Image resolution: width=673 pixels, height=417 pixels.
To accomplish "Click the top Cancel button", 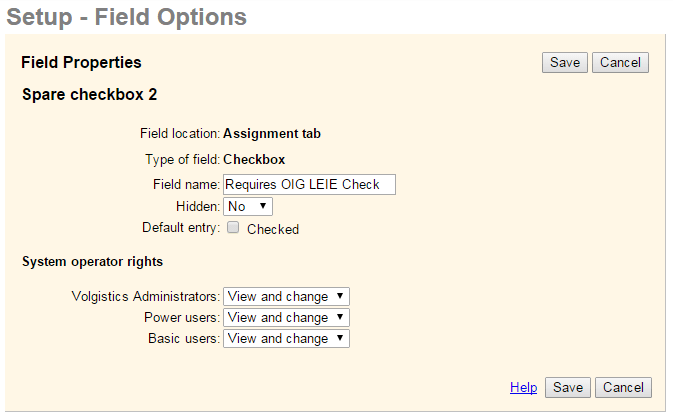I will click(620, 62).
